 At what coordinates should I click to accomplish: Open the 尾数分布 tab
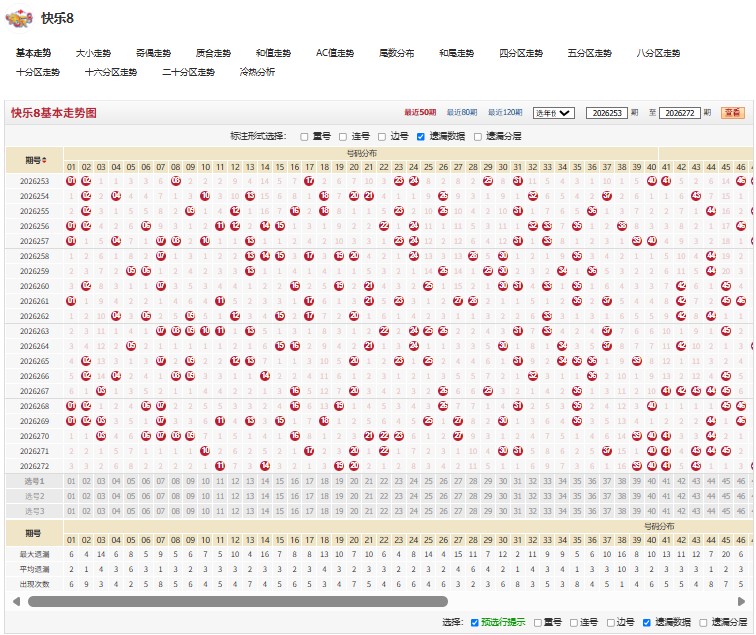[x=396, y=53]
